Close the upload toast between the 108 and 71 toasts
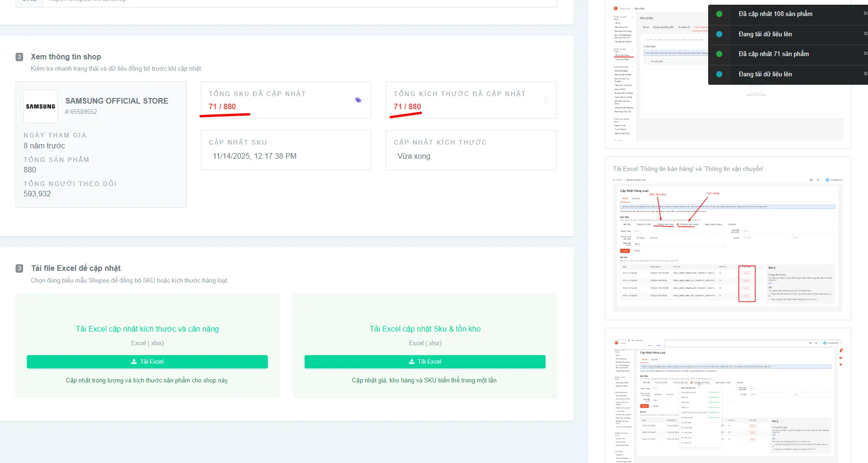This screenshot has width=868, height=463. tap(865, 34)
